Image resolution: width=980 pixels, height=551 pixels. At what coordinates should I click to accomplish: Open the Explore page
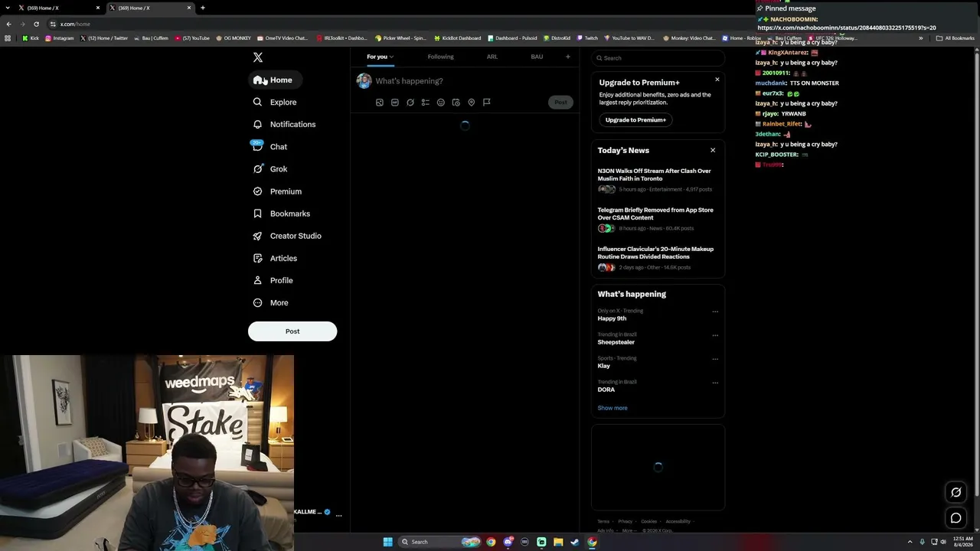[275, 102]
